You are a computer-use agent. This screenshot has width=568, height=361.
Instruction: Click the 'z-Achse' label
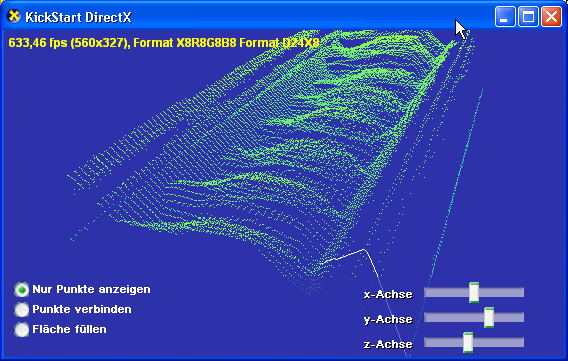click(388, 344)
